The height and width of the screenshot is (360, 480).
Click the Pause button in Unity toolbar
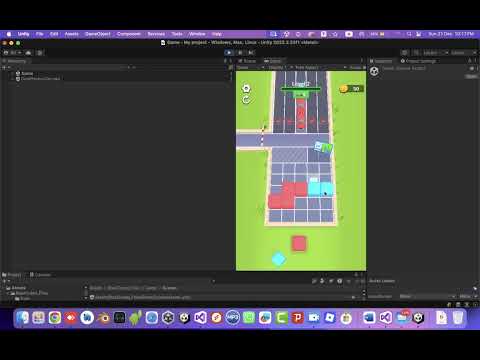[x=240, y=53]
